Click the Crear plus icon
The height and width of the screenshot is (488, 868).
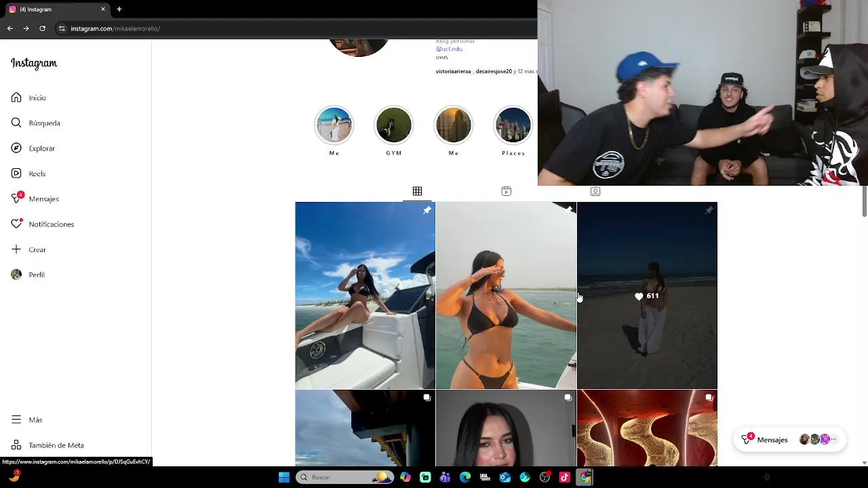[x=16, y=249]
